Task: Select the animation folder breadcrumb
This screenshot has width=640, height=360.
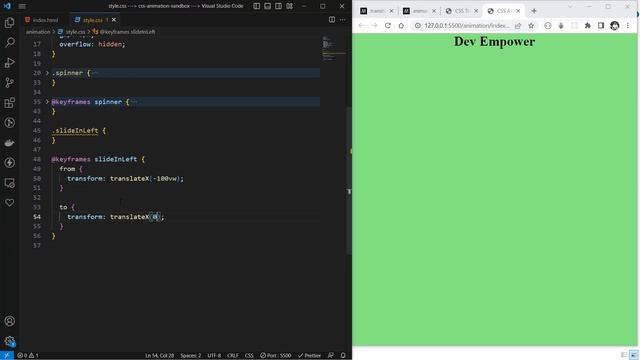Action: click(38, 31)
